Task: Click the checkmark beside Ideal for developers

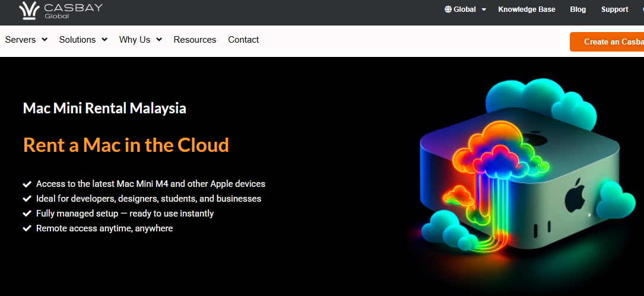Action: 27,199
